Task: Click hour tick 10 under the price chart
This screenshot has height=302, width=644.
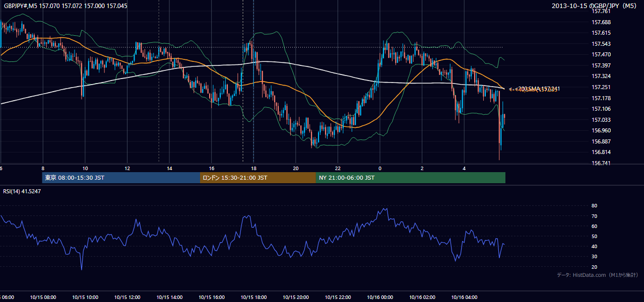Action: (85, 168)
